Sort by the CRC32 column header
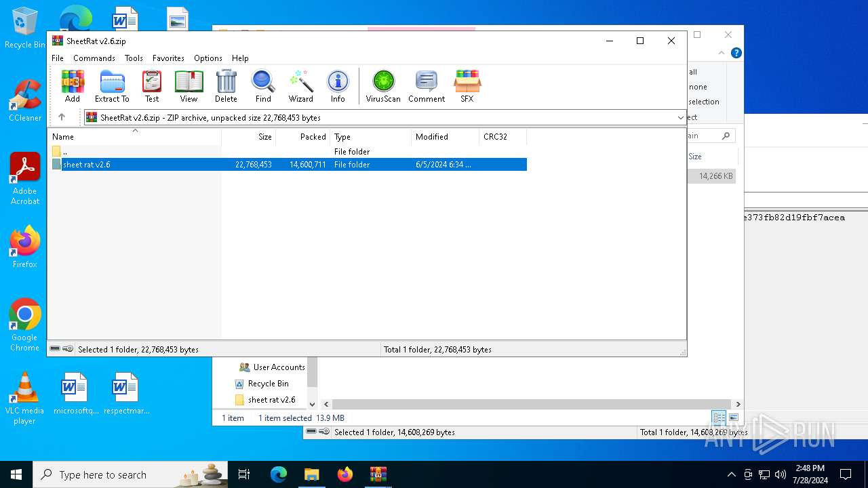Image resolution: width=868 pixels, height=488 pixels. point(503,136)
